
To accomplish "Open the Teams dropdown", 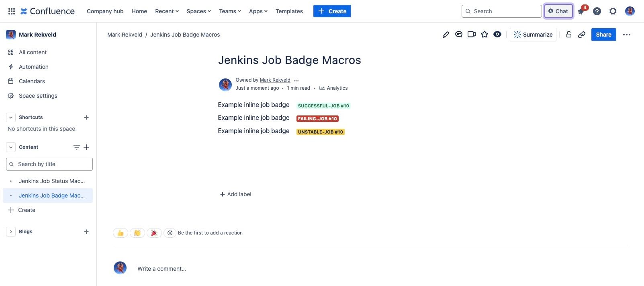I will [230, 11].
